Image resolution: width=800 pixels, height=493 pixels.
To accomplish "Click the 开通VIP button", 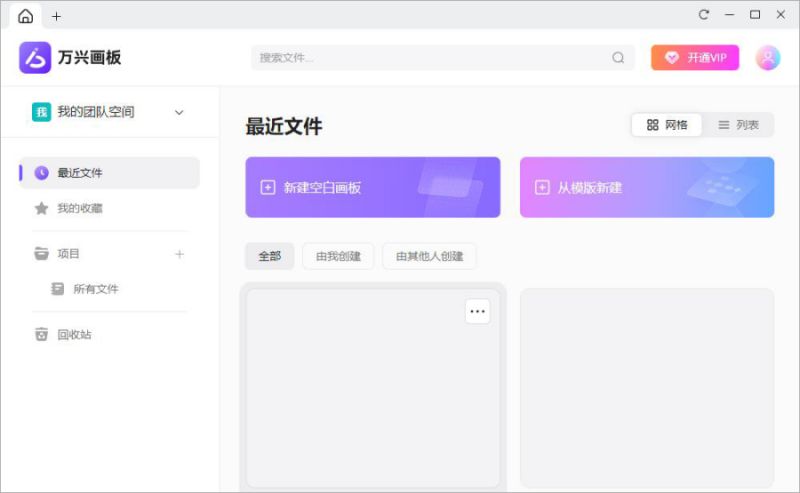I will click(x=695, y=58).
